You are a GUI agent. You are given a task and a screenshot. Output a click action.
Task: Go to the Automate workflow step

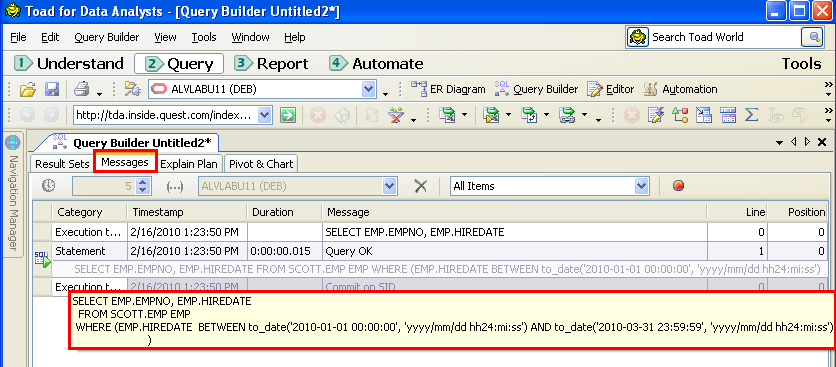point(376,63)
